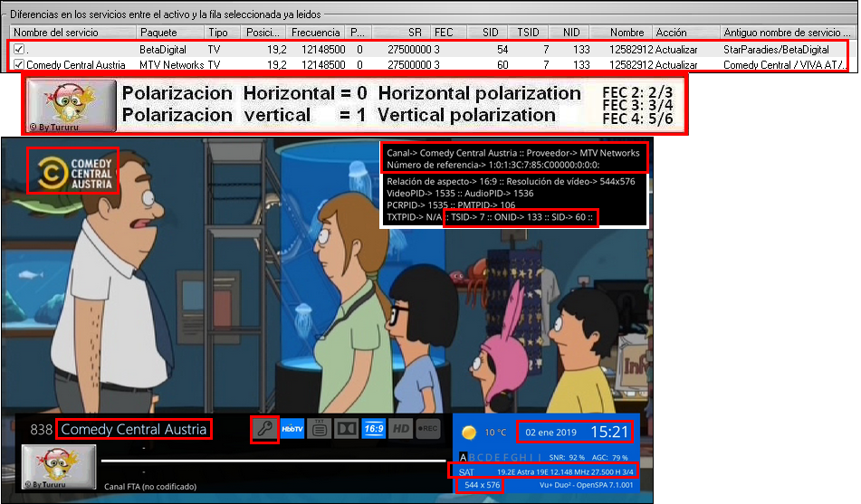
Task: Click the HD indicator icon
Action: tap(401, 429)
